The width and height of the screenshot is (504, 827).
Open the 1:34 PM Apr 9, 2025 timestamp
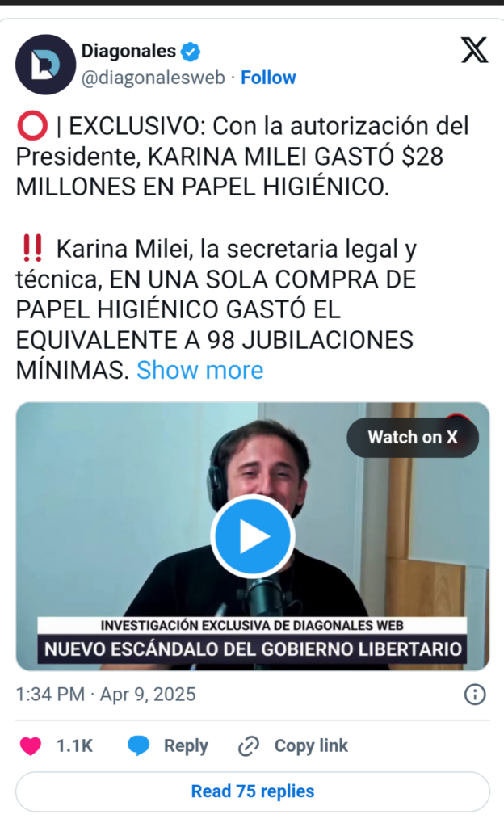[x=106, y=694]
